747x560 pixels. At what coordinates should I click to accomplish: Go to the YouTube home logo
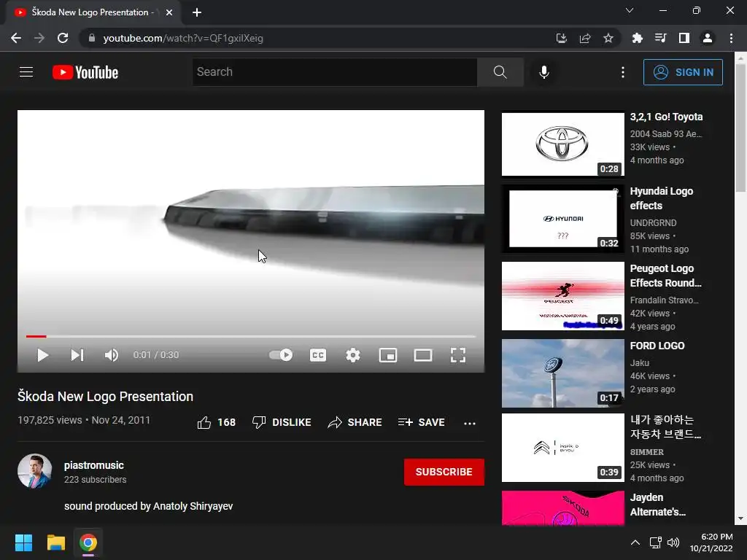click(85, 72)
